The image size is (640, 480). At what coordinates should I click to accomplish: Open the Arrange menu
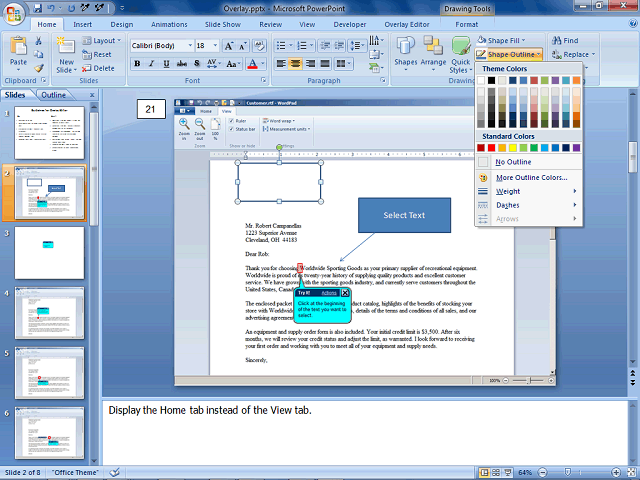tap(433, 55)
